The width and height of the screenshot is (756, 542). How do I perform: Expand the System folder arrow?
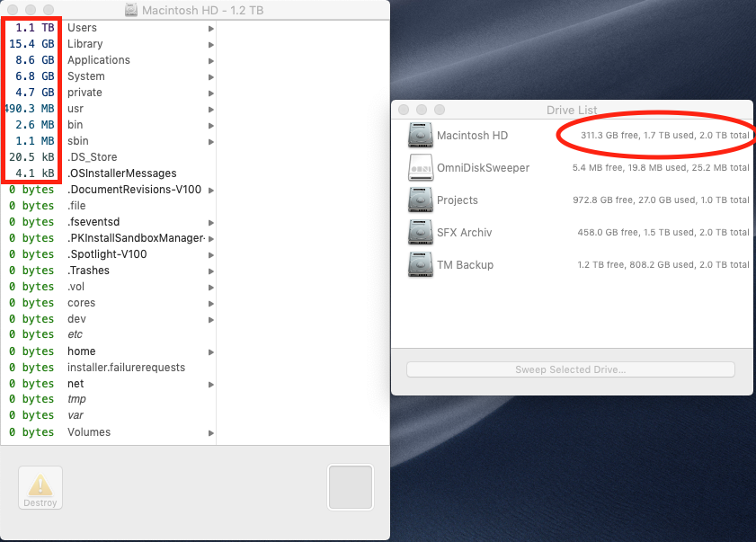tap(210, 77)
